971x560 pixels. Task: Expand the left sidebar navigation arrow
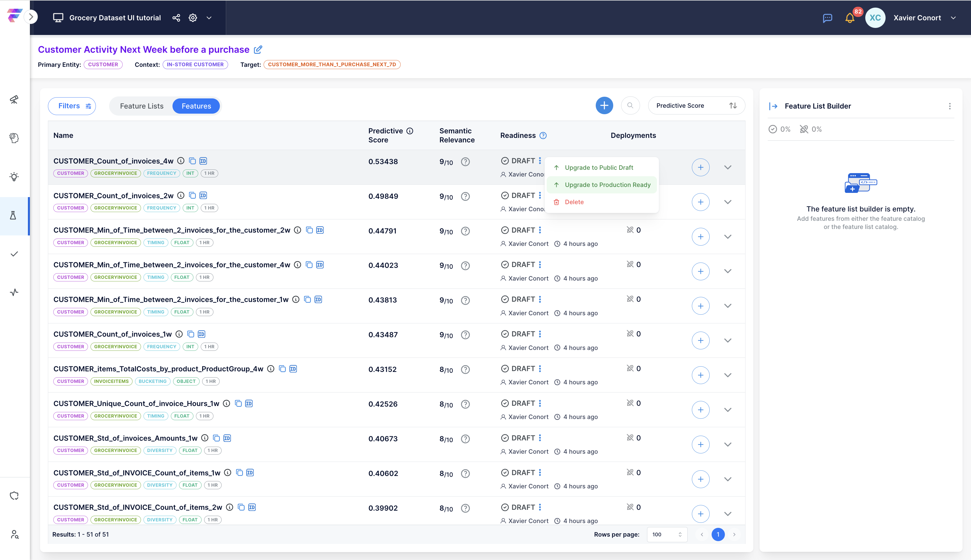(x=31, y=17)
